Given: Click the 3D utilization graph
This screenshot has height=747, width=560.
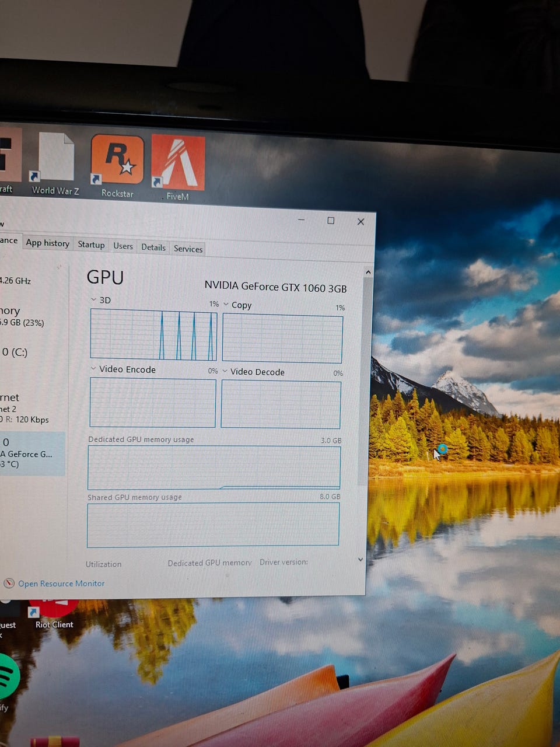Looking at the screenshot, I should [153, 335].
